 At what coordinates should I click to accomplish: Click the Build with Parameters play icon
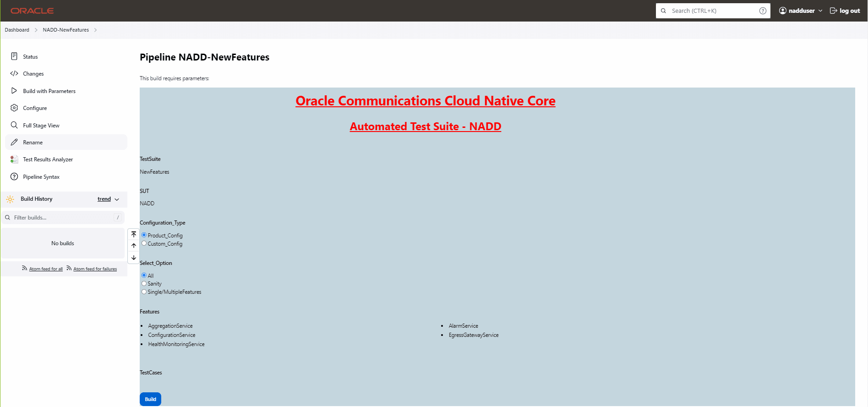click(14, 91)
